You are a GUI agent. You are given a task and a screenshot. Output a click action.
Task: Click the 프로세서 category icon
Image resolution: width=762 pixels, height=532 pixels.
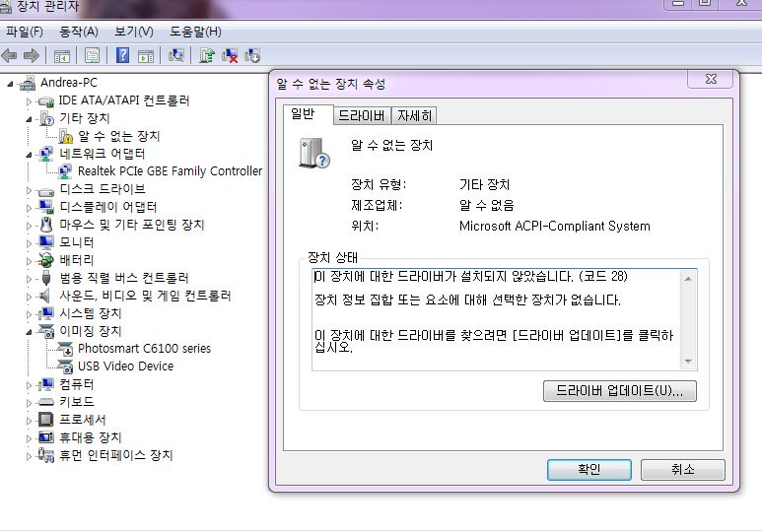[45, 420]
